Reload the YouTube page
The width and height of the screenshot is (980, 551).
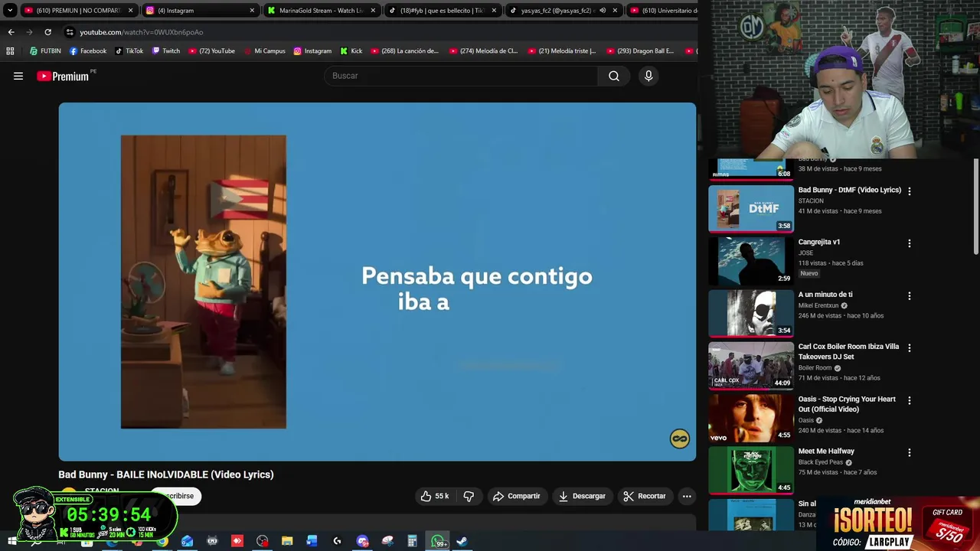point(47,32)
